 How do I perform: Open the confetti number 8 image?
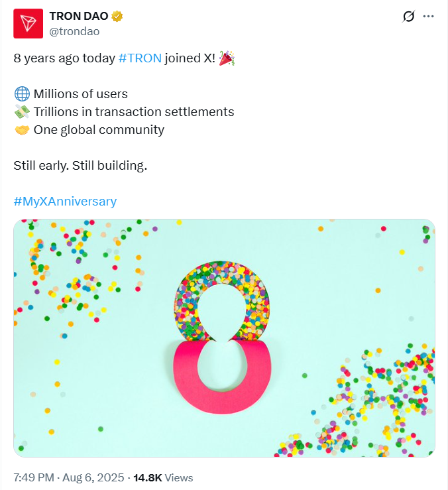[x=224, y=338]
